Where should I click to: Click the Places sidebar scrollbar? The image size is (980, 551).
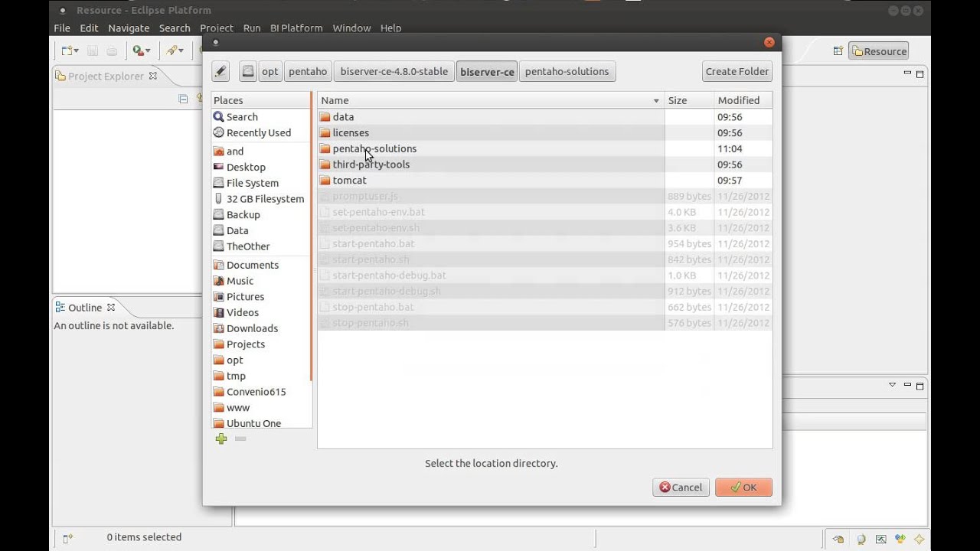tap(312, 237)
